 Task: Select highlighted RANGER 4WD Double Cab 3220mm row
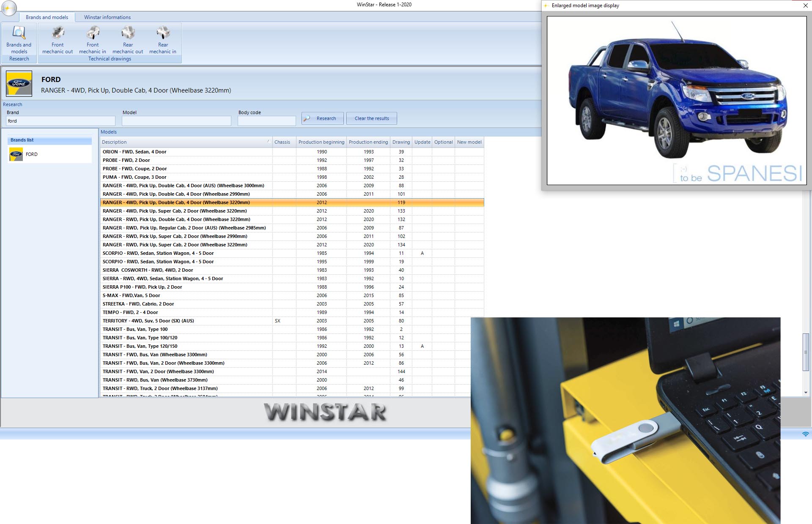coord(292,202)
